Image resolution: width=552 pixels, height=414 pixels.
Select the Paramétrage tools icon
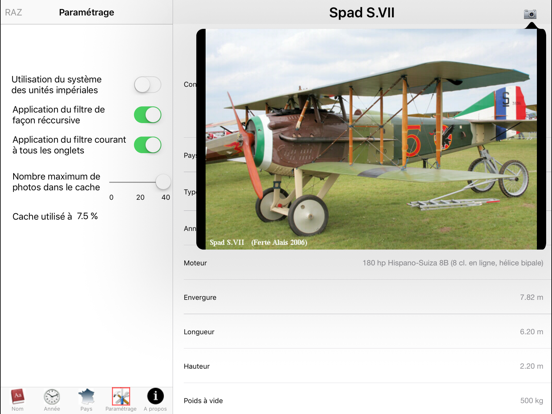click(121, 396)
